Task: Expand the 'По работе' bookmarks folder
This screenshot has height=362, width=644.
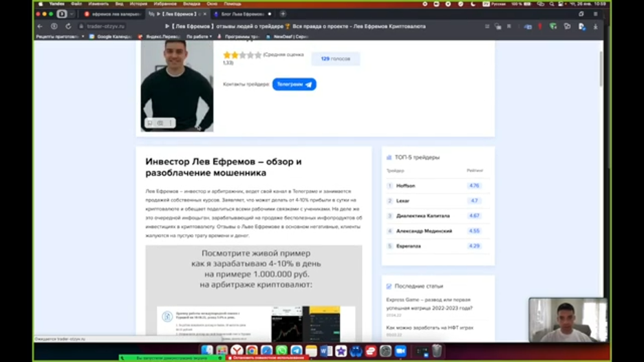Action: click(x=200, y=36)
